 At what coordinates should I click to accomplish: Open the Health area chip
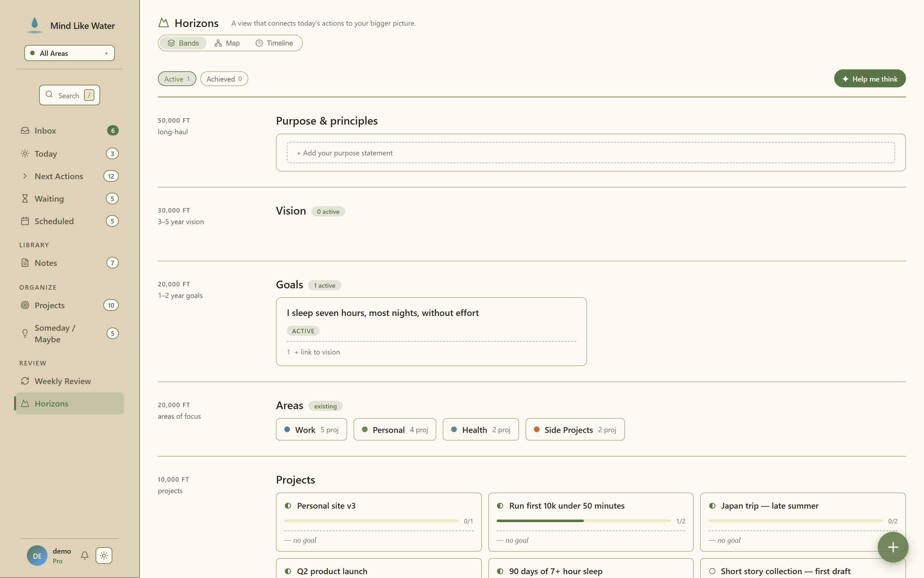coord(481,429)
